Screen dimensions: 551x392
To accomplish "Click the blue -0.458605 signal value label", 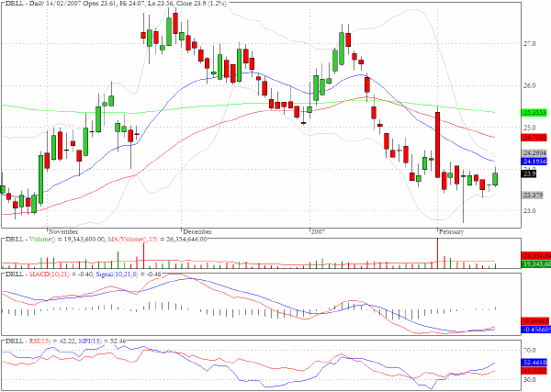I will coord(534,330).
